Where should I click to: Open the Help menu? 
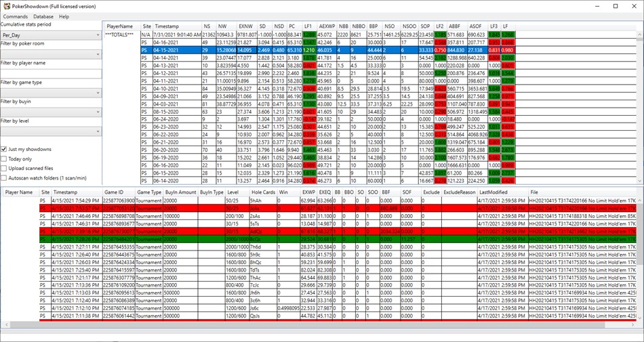click(64, 17)
